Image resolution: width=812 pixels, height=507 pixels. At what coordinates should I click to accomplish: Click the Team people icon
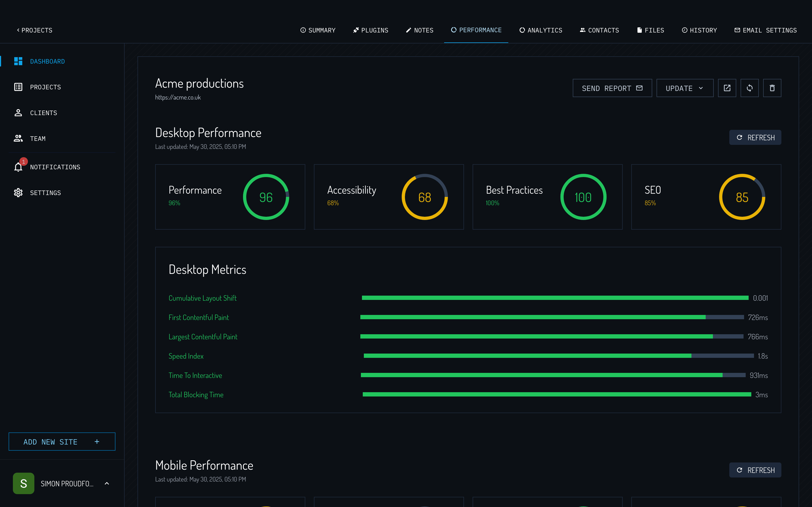pyautogui.click(x=19, y=138)
